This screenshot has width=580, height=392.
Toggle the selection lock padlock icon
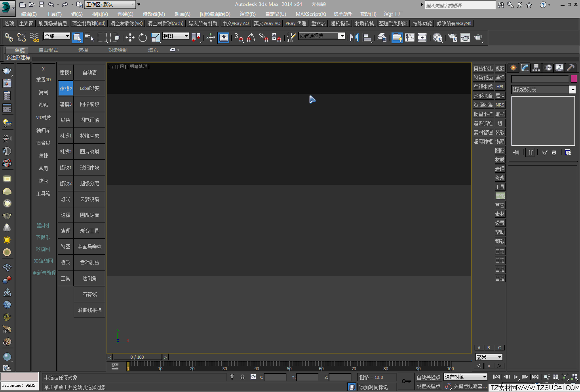pos(242,377)
